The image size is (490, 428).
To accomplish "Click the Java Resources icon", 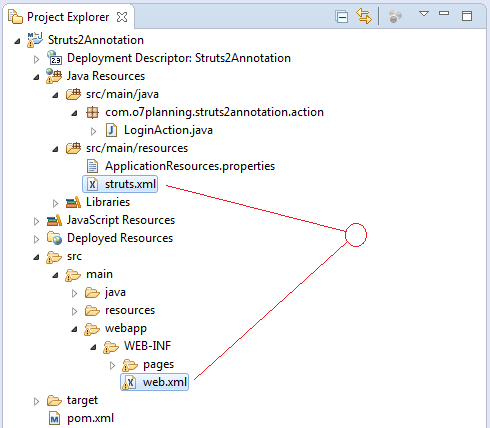I will [54, 76].
